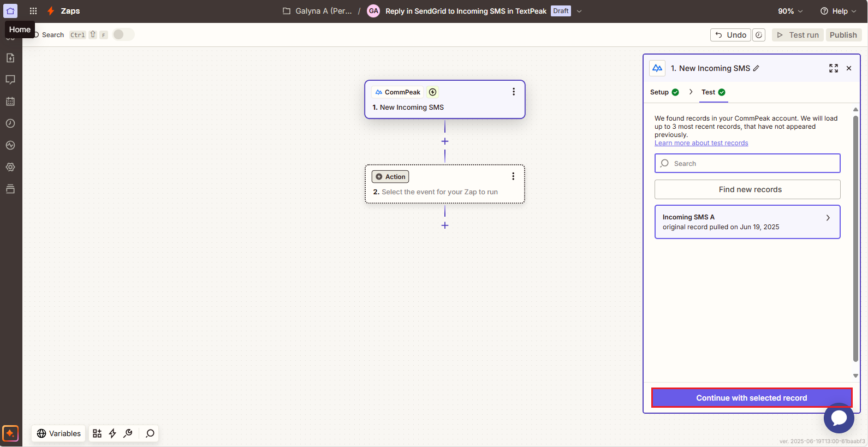Click Find new records button
Viewport: 868px width, 447px height.
(x=747, y=189)
